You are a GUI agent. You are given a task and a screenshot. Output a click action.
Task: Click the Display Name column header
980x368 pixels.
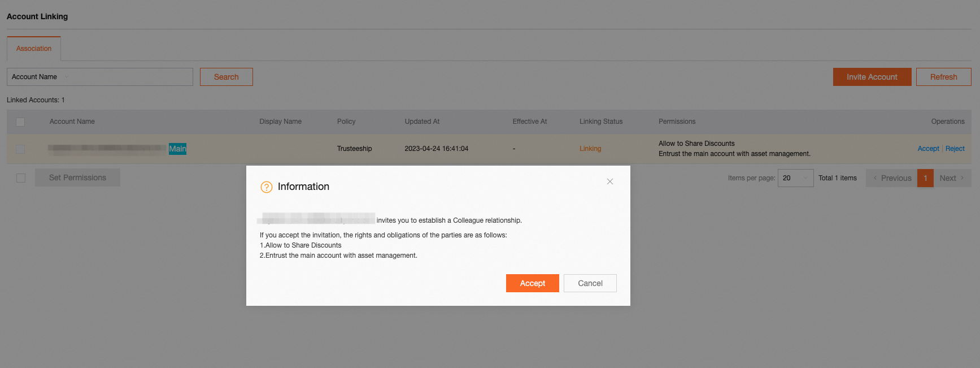click(x=280, y=122)
